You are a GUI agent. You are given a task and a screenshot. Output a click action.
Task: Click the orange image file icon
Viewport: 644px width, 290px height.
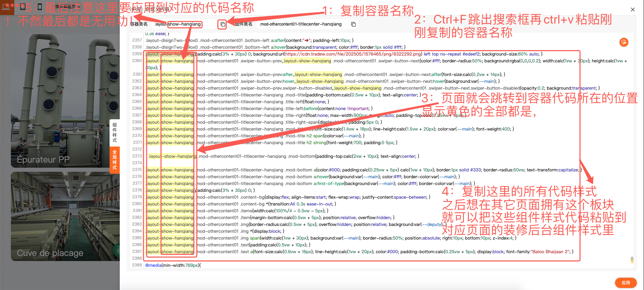pyautogui.click(x=624, y=42)
